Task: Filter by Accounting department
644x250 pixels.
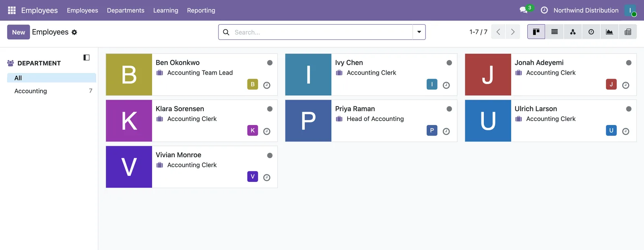Action: pos(52,91)
